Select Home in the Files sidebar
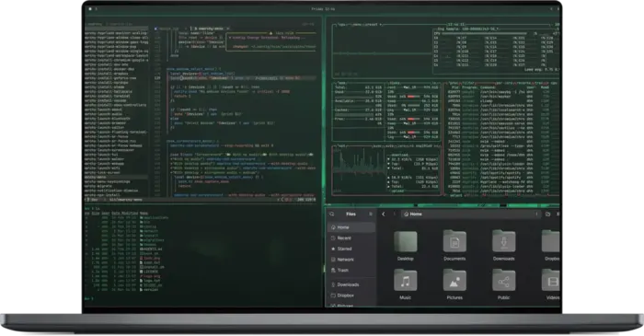This screenshot has height=336, width=644. tap(351, 227)
